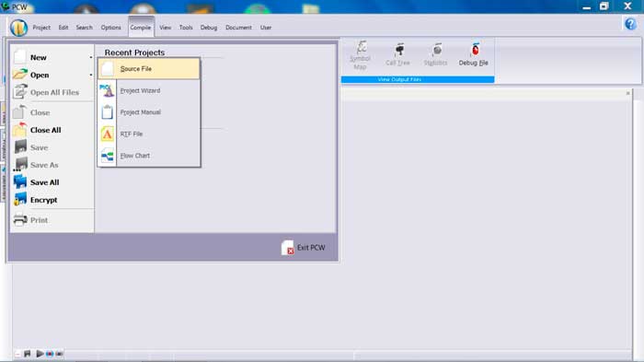The image size is (644, 362).
Task: Click the Source File page icon
Action: click(108, 69)
